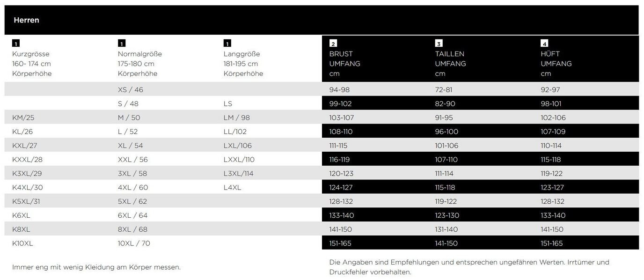
Task: Click waist measurement 96-100
Action: tap(446, 132)
